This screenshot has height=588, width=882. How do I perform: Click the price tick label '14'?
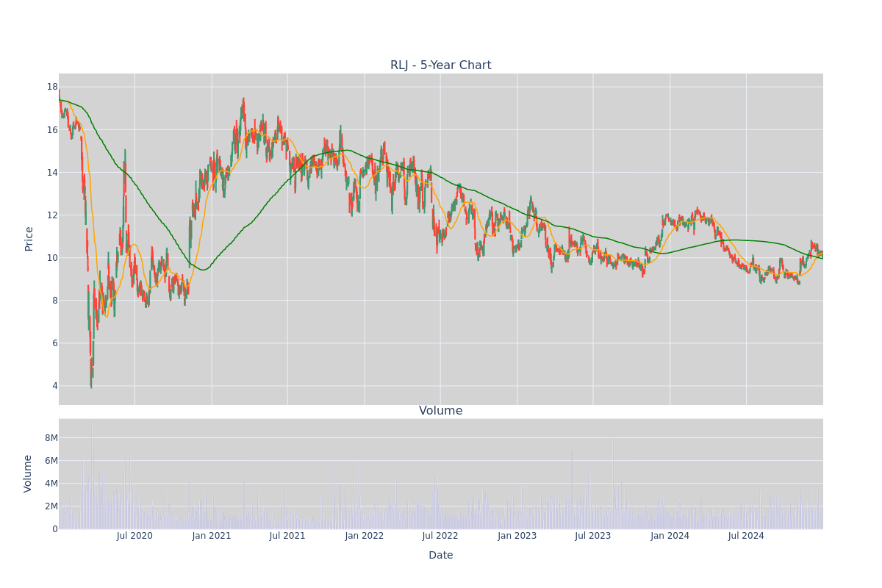(x=52, y=172)
